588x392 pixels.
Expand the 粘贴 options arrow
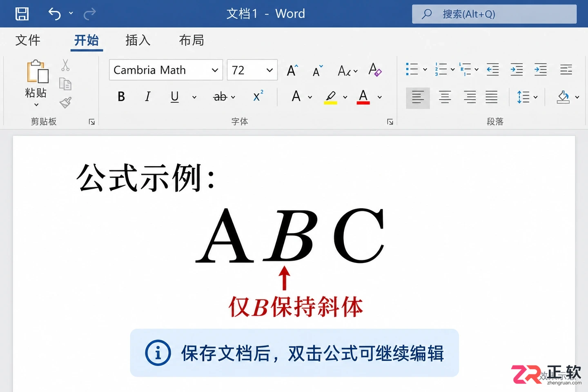coord(36,105)
